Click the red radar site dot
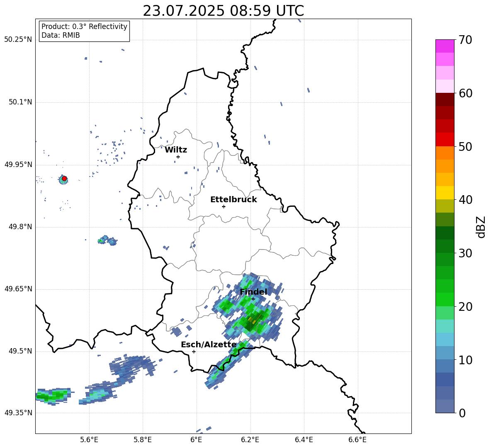Image resolution: width=491 pixels, height=448 pixels. click(x=64, y=179)
